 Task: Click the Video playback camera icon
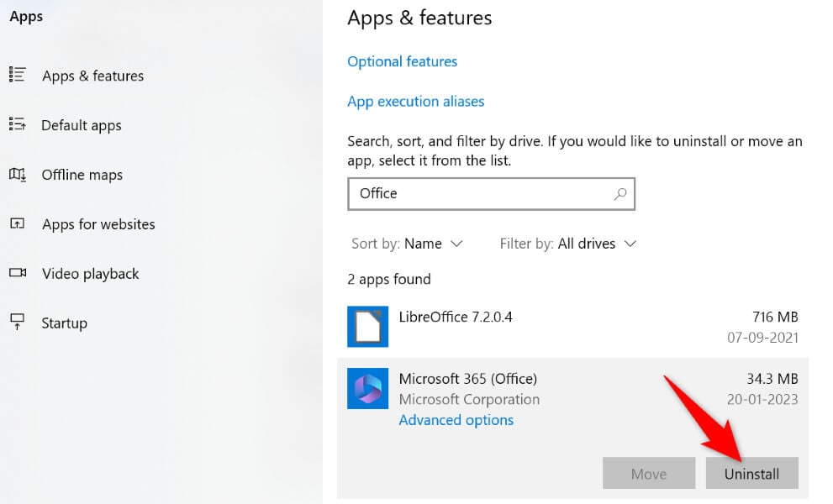point(17,273)
